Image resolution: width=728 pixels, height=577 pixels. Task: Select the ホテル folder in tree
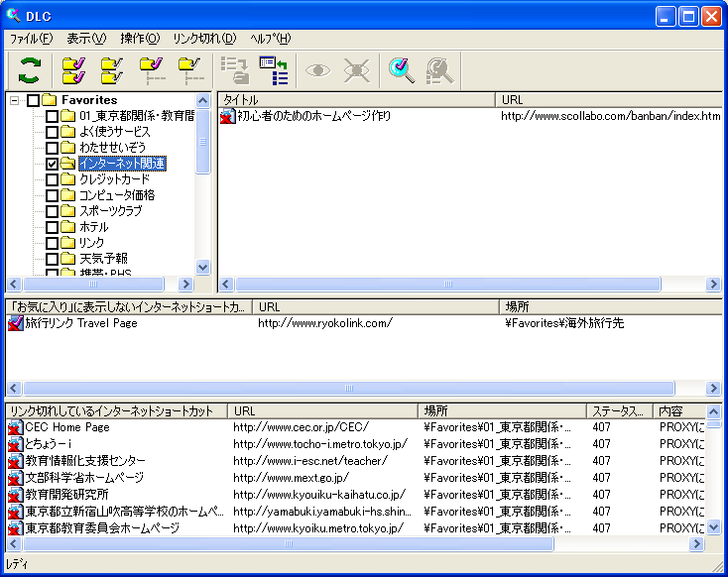(x=93, y=227)
